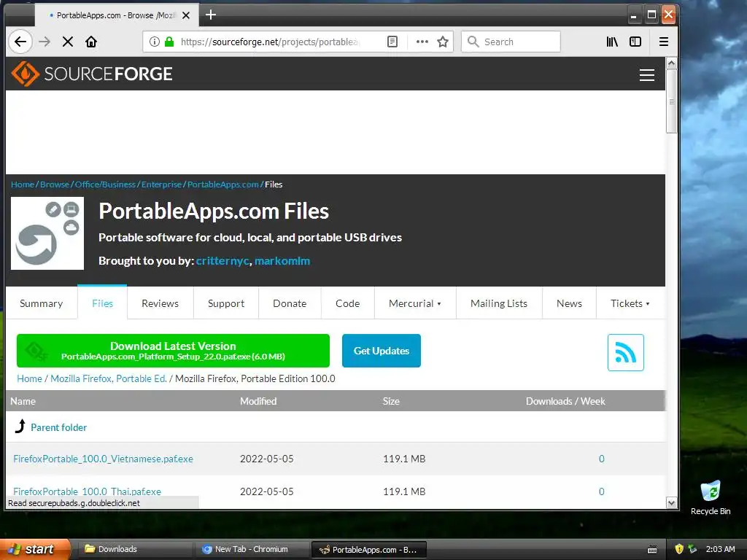Click Download Latest Version green button
This screenshot has width=747, height=560.
tap(173, 351)
